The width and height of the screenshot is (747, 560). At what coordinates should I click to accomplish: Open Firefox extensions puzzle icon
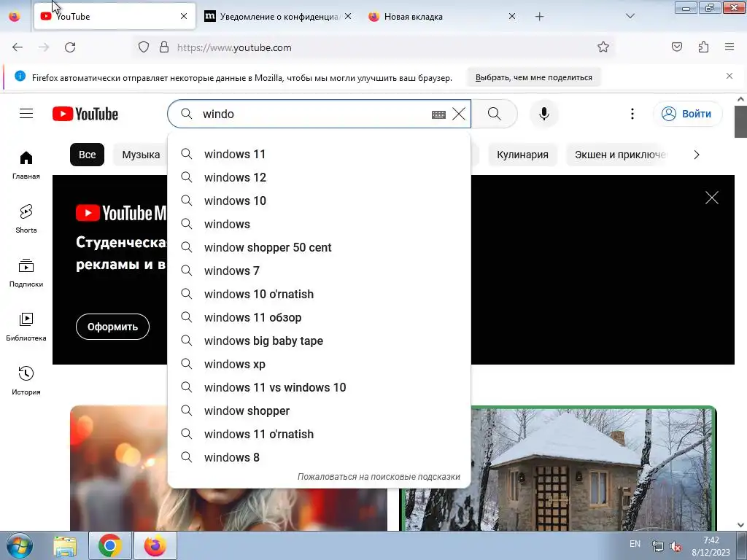(x=704, y=47)
